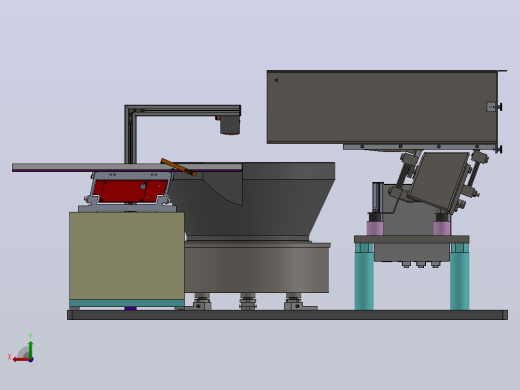Select the camera under the L-bracket arm
Screen dimensions: 520x390
[x=229, y=125]
